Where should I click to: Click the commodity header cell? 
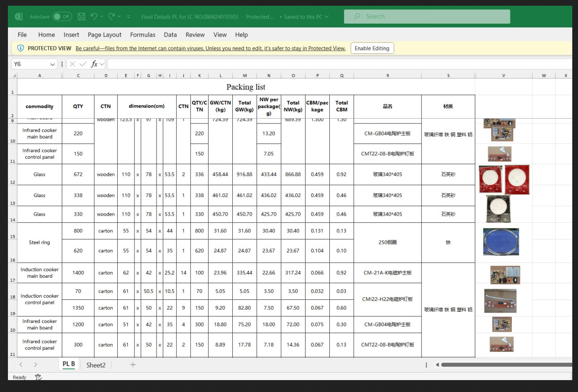click(40, 106)
